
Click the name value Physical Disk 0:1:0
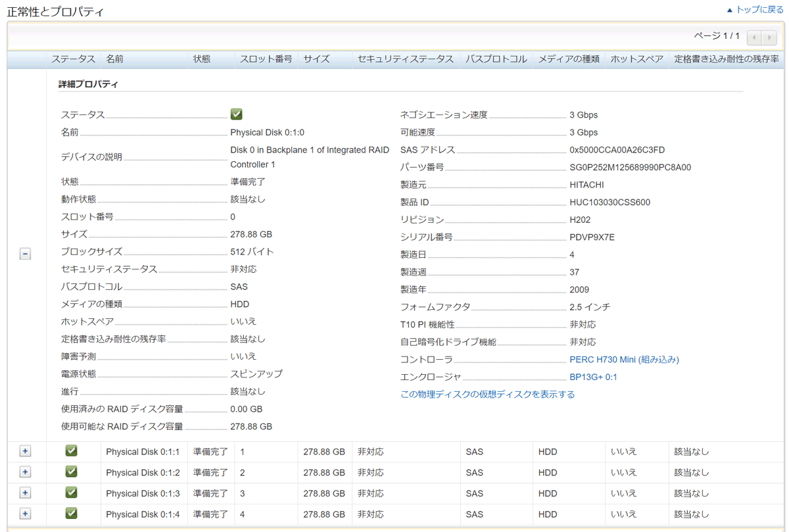point(267,133)
